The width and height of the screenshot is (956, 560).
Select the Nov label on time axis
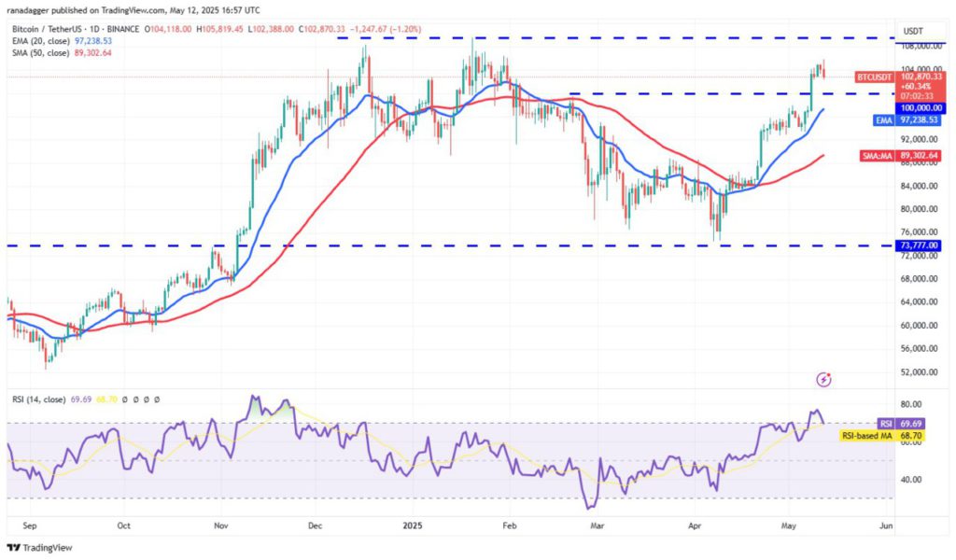(x=221, y=525)
